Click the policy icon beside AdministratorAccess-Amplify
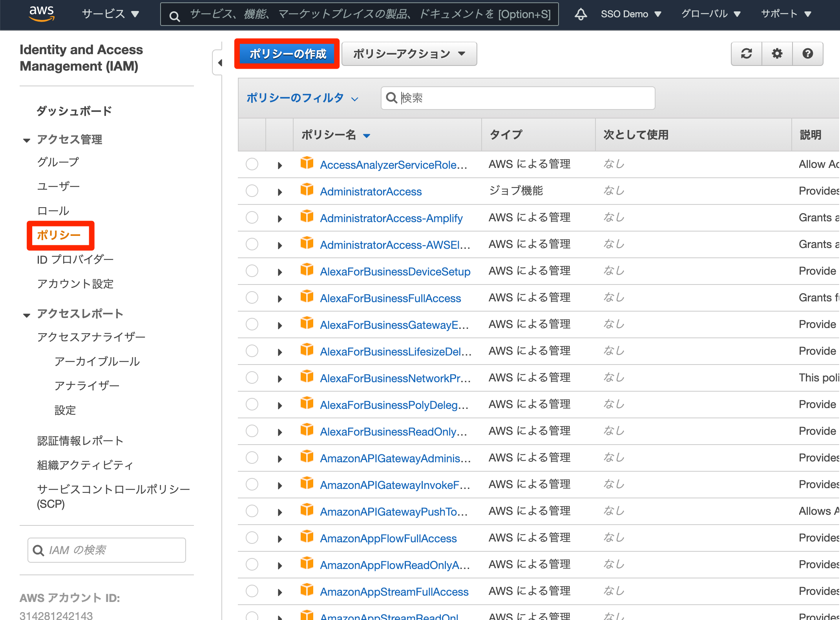This screenshot has width=840, height=620. tap(307, 216)
